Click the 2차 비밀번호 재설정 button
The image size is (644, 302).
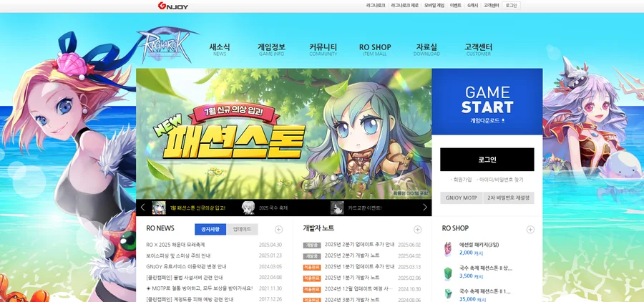[x=509, y=198]
